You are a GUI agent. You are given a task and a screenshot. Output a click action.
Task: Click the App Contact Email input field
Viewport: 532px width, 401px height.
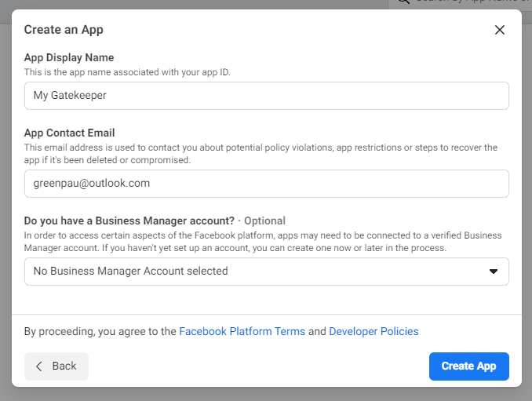click(x=266, y=184)
